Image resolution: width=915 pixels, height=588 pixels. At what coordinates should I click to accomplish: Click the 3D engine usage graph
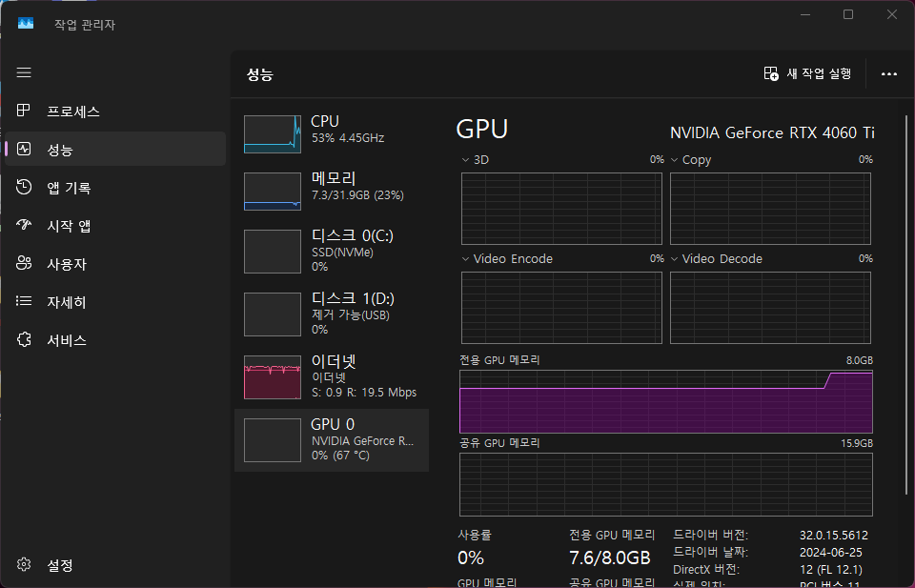(x=561, y=209)
